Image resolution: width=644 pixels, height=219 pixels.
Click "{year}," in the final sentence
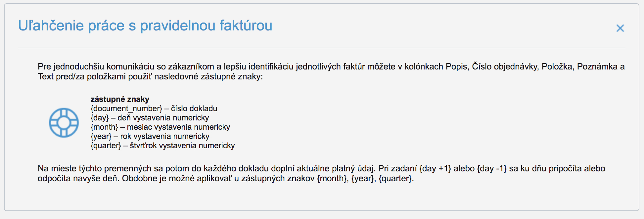coord(363,179)
